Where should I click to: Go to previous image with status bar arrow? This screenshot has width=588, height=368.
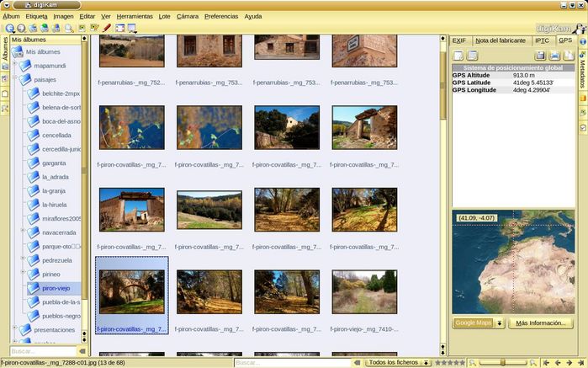tap(558, 363)
